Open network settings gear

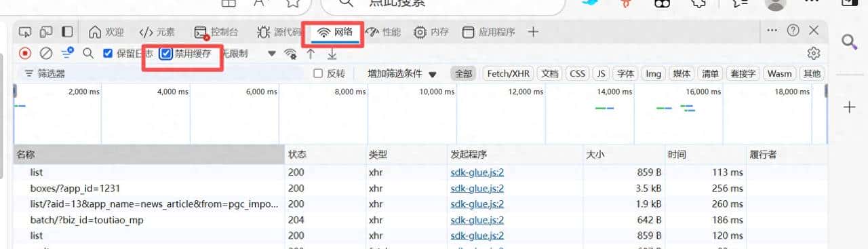click(814, 53)
